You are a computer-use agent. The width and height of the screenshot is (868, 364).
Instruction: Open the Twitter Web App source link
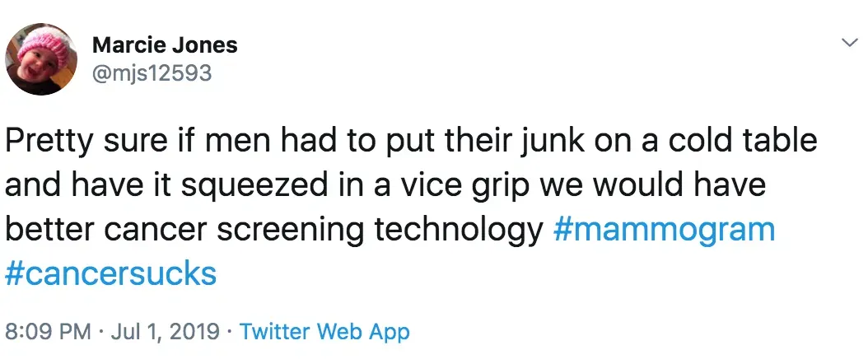tap(324, 332)
